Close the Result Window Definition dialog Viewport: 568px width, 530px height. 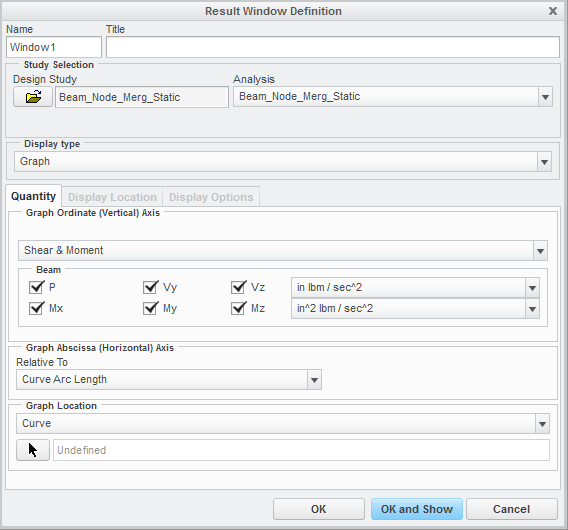pyautogui.click(x=553, y=11)
